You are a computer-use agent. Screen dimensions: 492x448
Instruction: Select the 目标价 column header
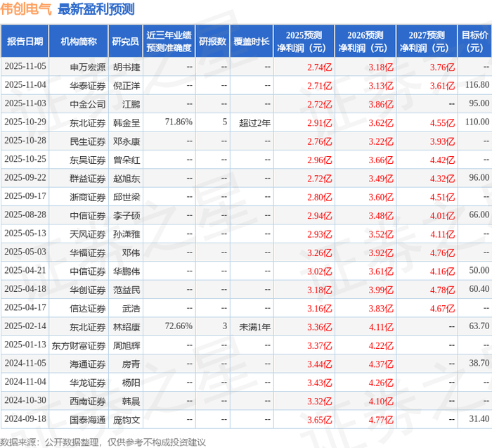tap(474, 41)
